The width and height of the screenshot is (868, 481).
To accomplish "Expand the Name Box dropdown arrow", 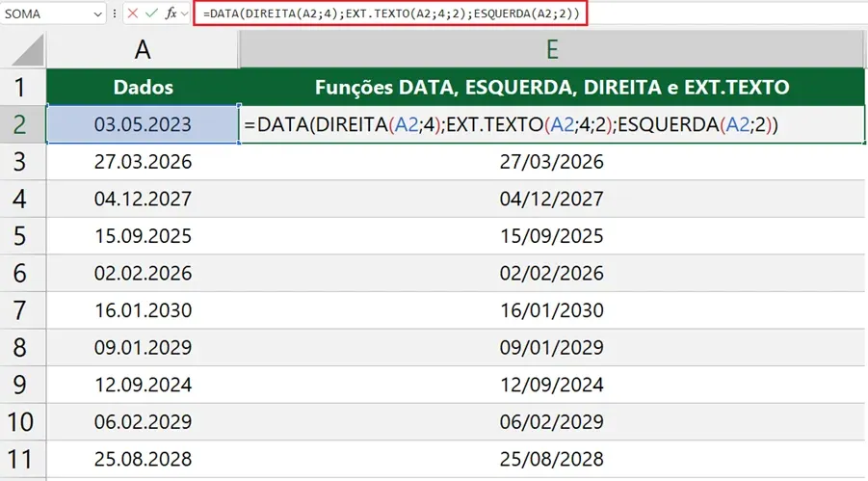I will 97,13.
